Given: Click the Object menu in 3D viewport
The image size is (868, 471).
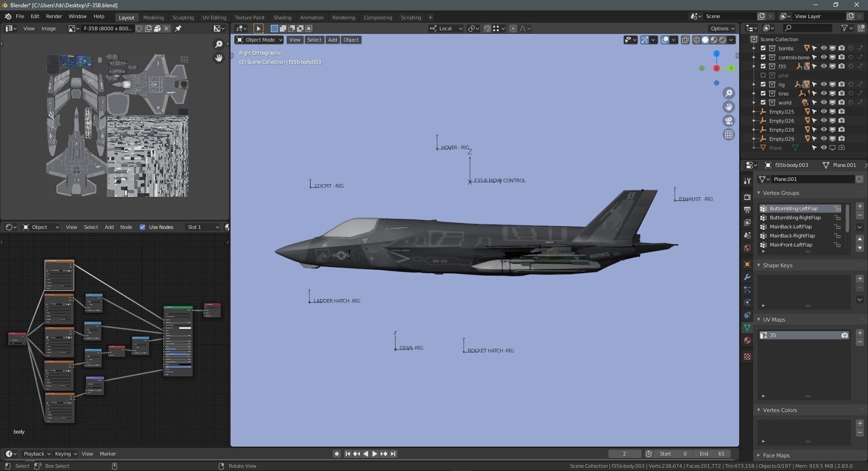Looking at the screenshot, I should coord(351,40).
